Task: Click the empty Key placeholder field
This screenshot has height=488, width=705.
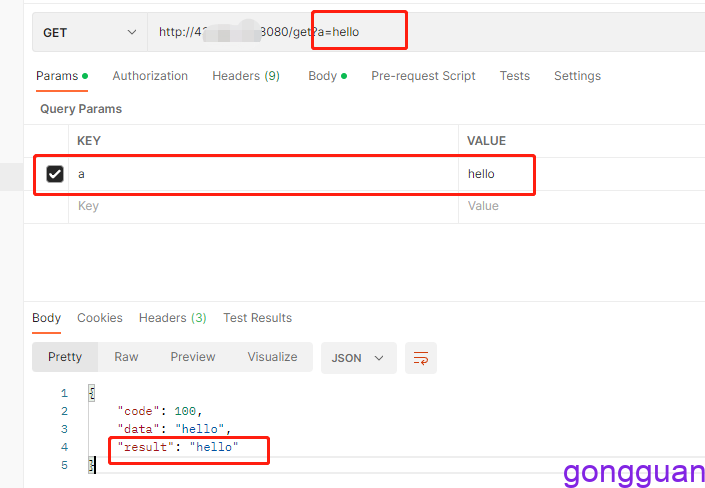Action: 260,206
